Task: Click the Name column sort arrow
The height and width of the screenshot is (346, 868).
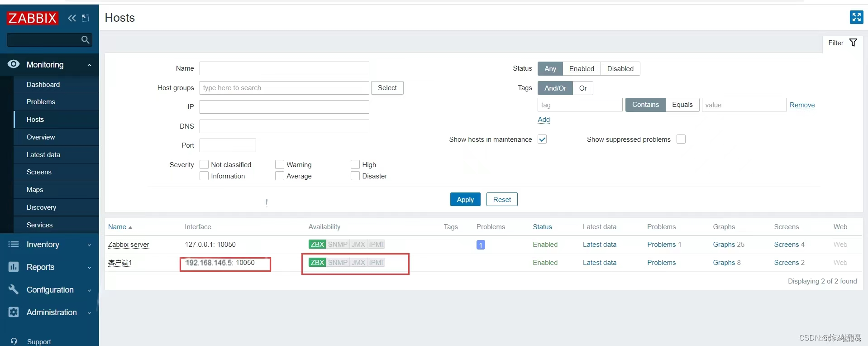Action: [x=130, y=227]
